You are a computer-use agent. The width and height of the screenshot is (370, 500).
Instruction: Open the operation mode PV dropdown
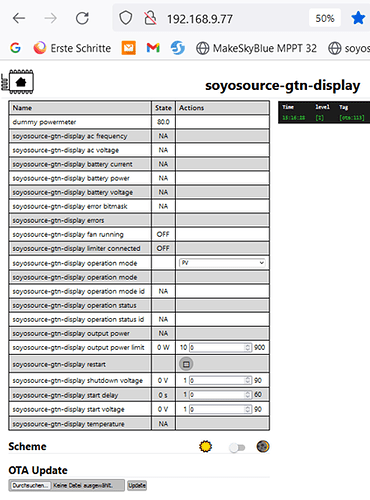coord(222,263)
